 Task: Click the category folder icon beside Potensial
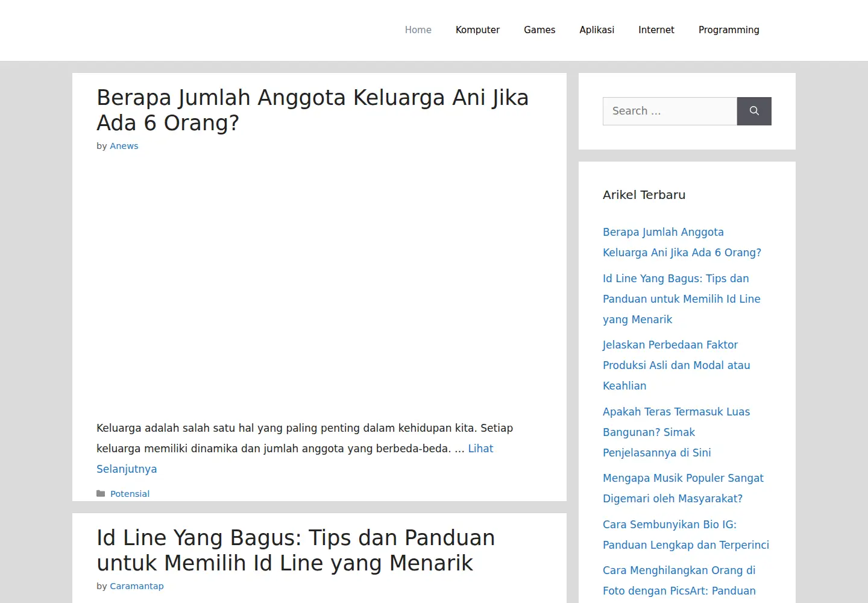coord(101,494)
